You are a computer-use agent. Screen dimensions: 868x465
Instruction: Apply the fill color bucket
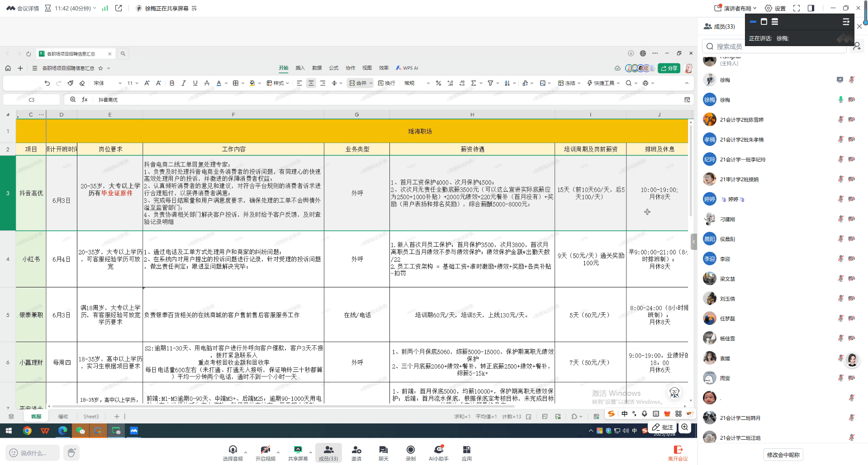pyautogui.click(x=252, y=83)
